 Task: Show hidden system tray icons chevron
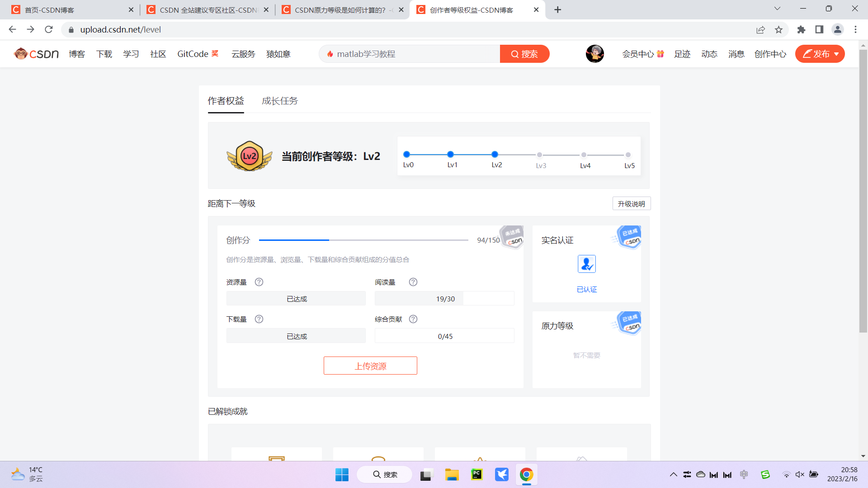[673, 474]
